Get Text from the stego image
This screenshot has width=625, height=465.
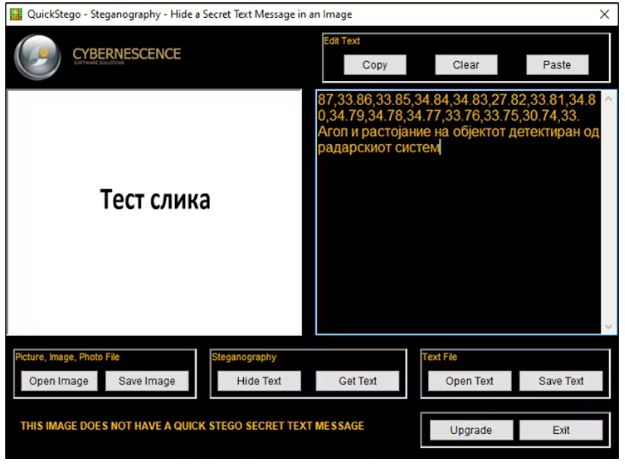point(357,381)
